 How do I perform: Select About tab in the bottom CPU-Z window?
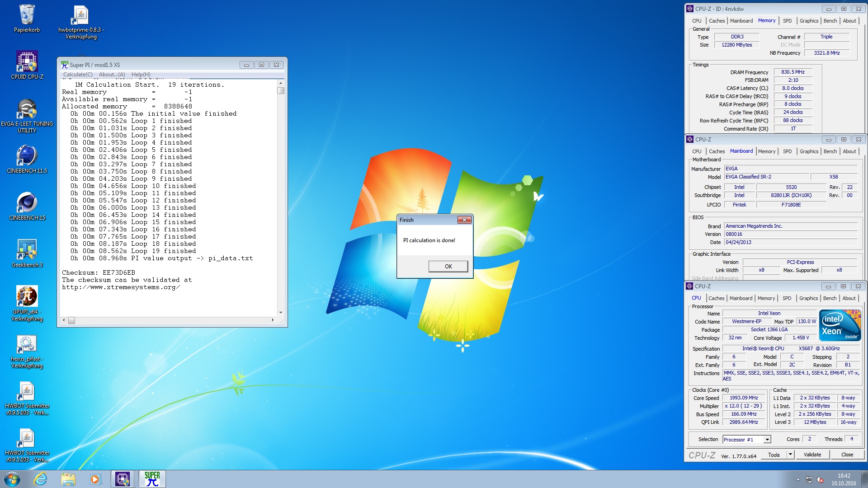849,298
